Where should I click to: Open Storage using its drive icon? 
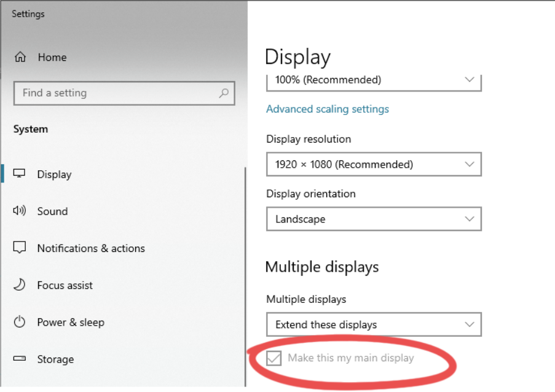(20, 359)
